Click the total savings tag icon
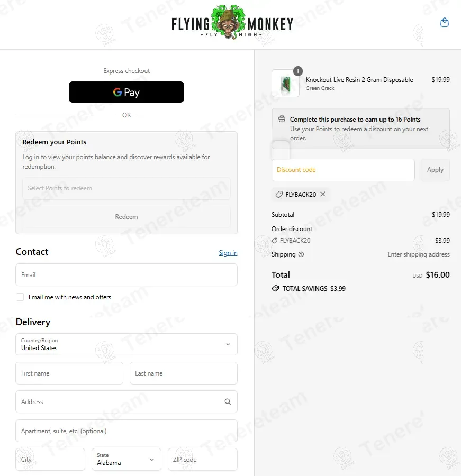 point(275,289)
